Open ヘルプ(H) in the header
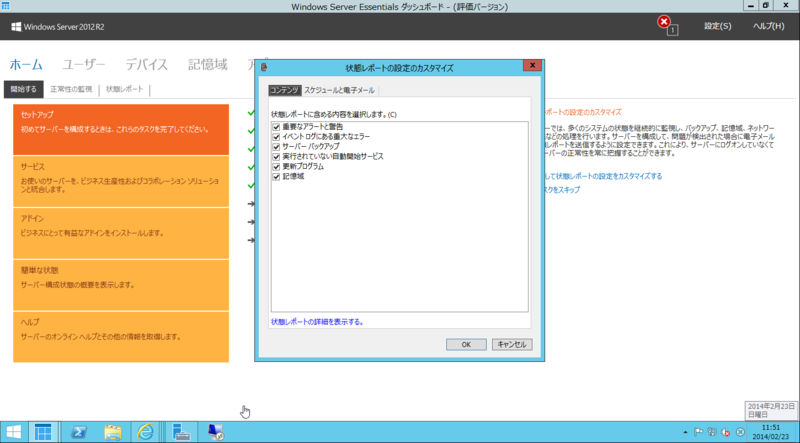 coord(768,26)
